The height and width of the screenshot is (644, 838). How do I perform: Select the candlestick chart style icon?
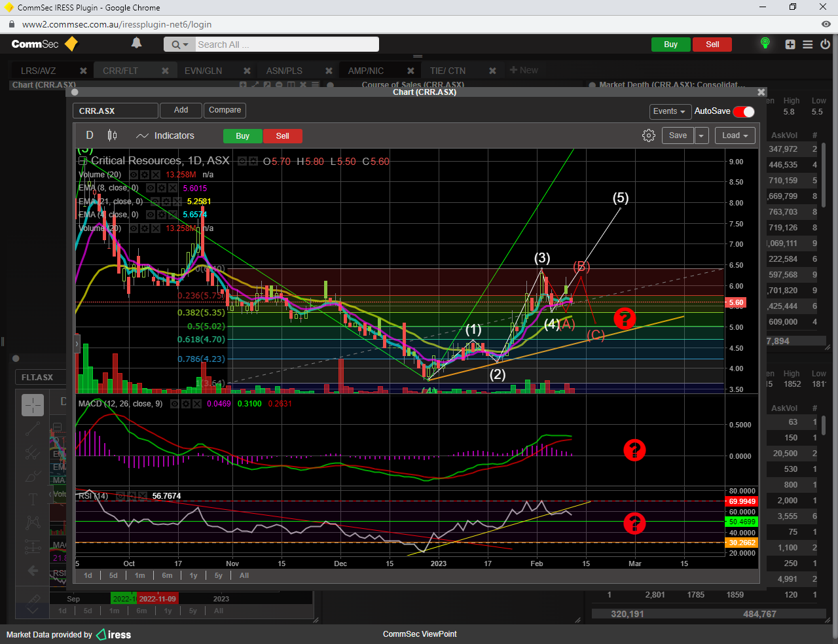(x=112, y=135)
